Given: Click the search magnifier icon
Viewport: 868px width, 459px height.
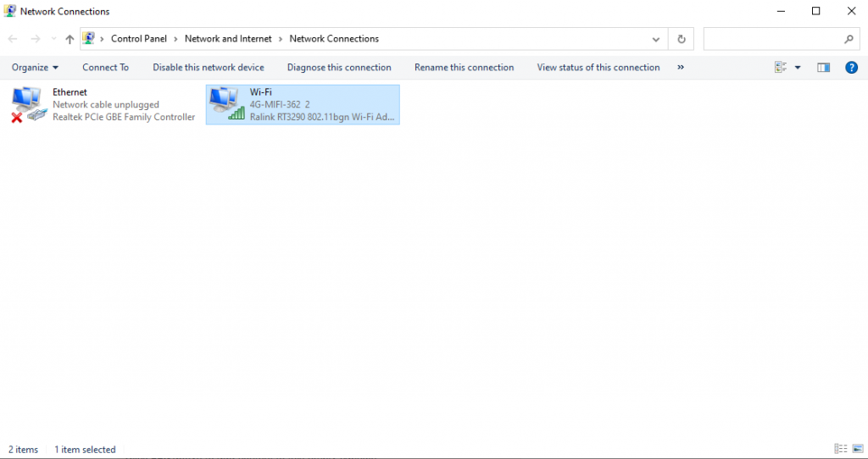Looking at the screenshot, I should (849, 39).
